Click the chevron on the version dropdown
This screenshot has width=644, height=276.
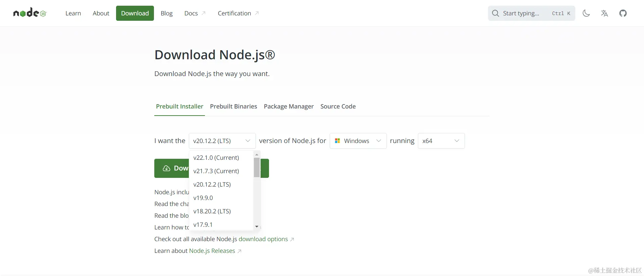[248, 141]
